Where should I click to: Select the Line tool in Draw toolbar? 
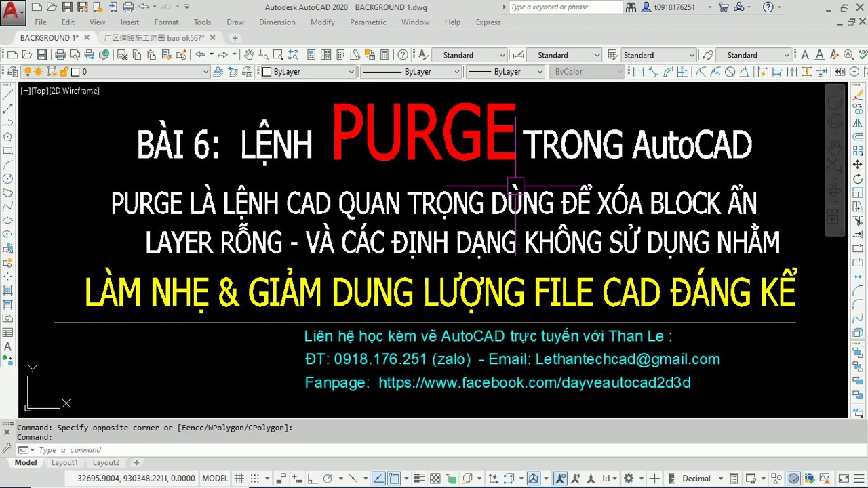8,95
